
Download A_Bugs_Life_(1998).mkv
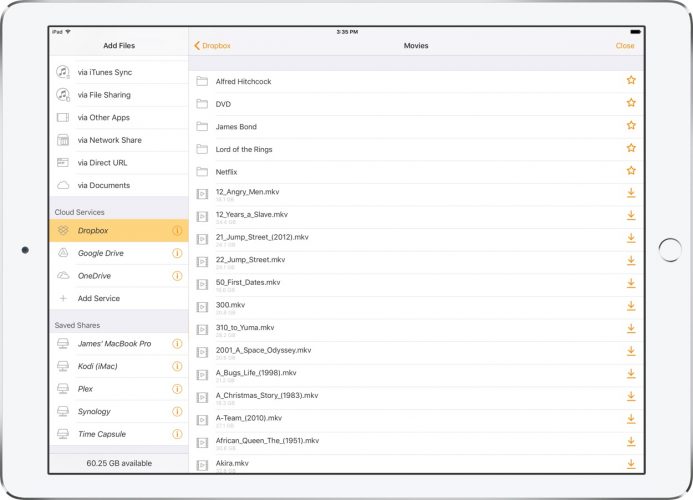tap(631, 374)
